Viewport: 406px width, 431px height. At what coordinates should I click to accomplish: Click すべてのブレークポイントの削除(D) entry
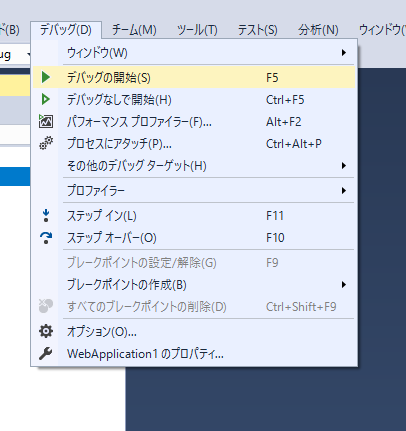pyautogui.click(x=194, y=306)
